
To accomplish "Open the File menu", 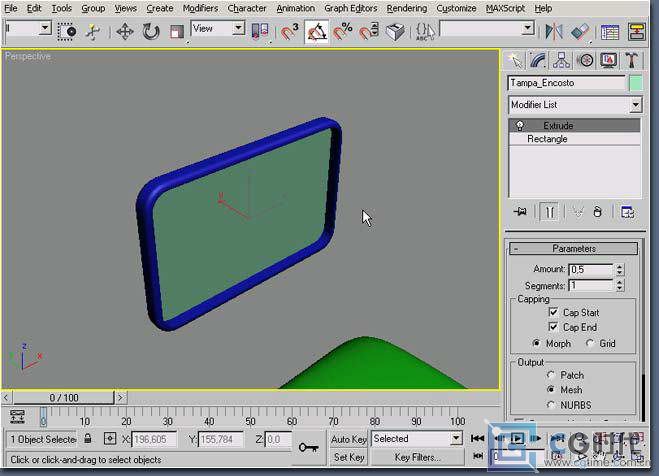I will coord(11,8).
